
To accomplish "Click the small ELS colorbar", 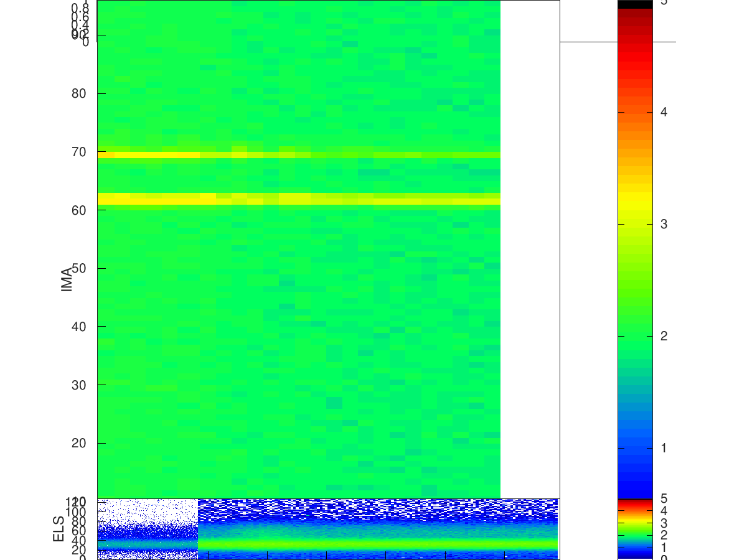I will pos(634,529).
